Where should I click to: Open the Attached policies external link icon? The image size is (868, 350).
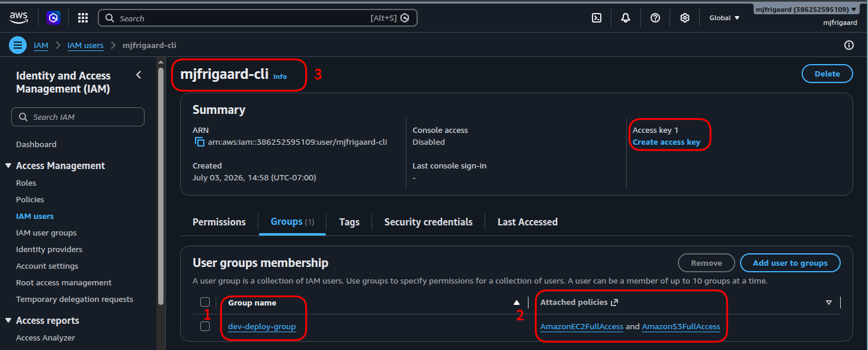[614, 303]
